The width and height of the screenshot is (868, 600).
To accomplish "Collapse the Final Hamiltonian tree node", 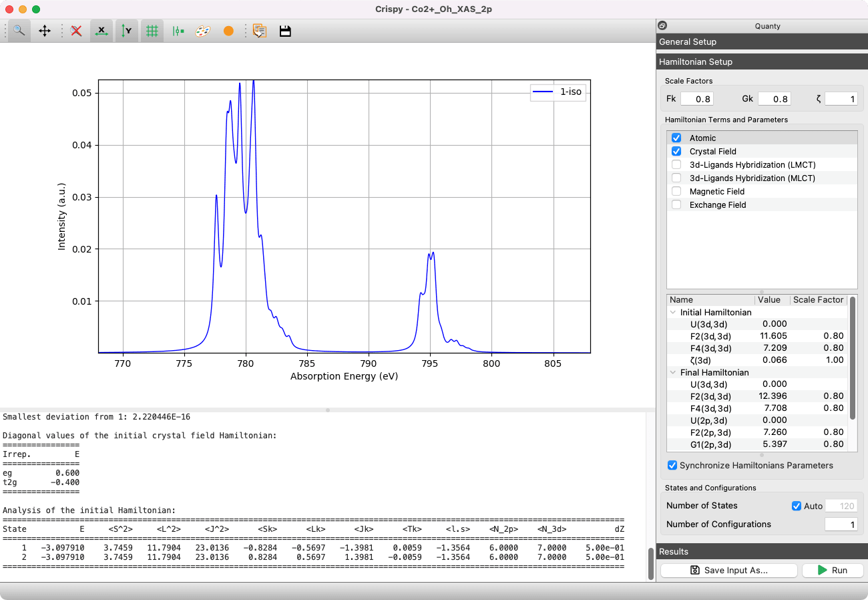I will click(x=672, y=372).
